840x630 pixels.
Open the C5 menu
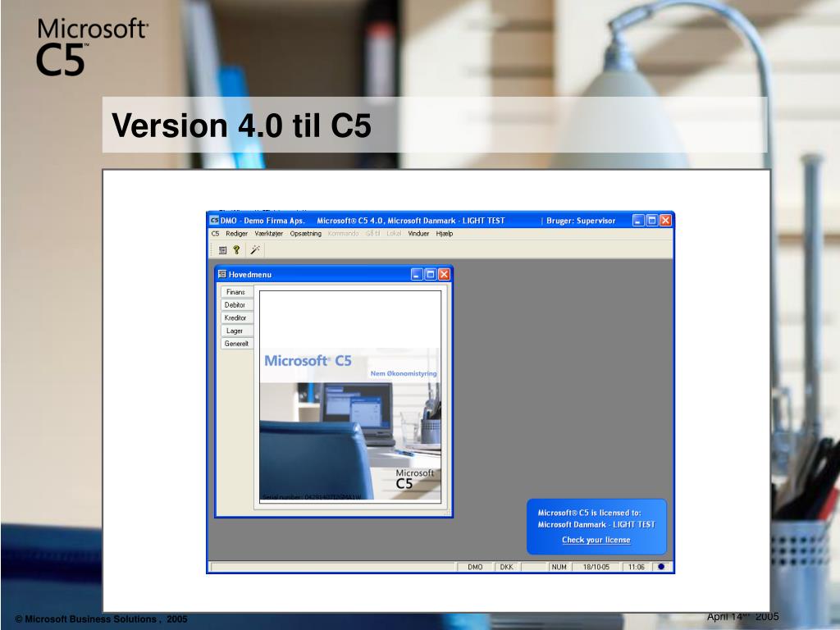(x=216, y=234)
